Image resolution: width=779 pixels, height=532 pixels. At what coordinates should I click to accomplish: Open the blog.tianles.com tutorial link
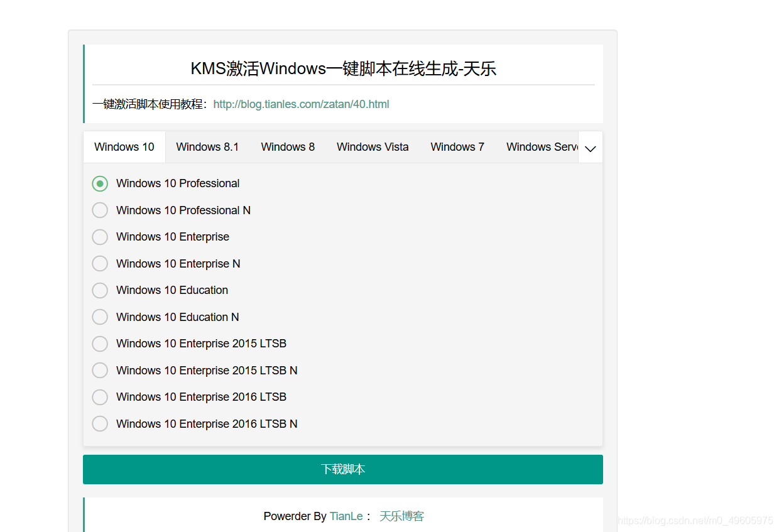pyautogui.click(x=302, y=104)
